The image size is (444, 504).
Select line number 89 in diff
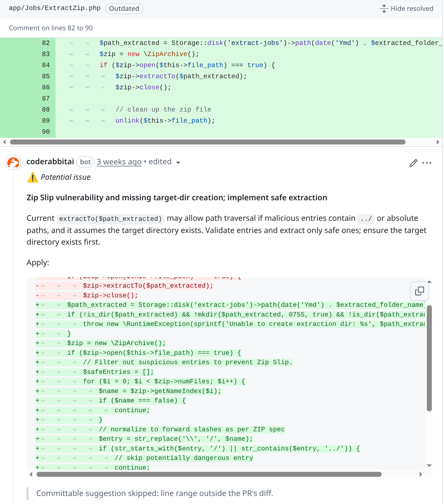point(46,121)
